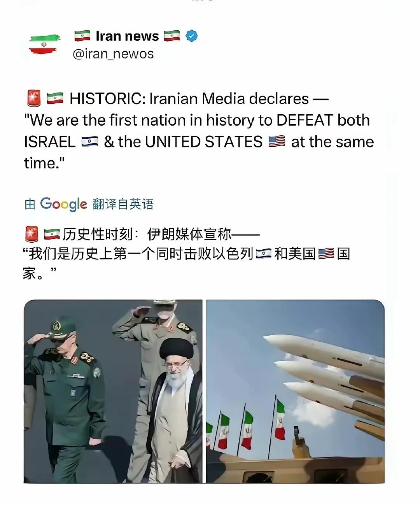Click the Iran flag emoji after the account name
Viewport: 420px width, 506px height.
(171, 36)
